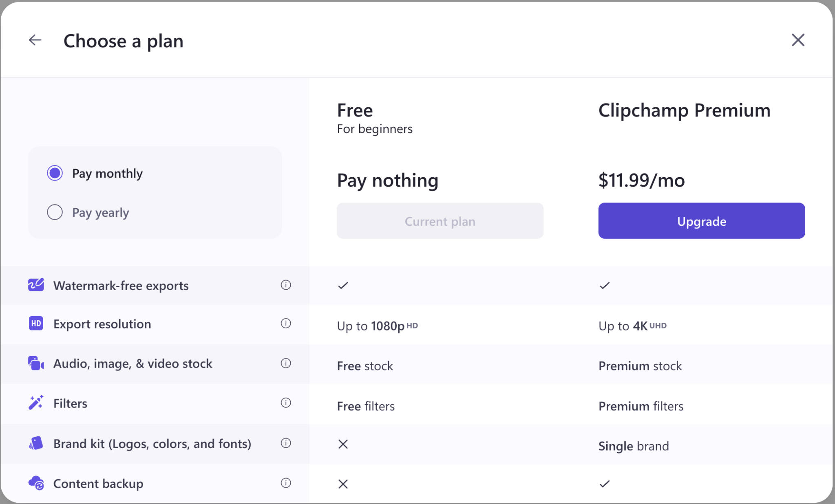Select the Pay monthly billing option
This screenshot has width=835, height=504.
coord(55,173)
